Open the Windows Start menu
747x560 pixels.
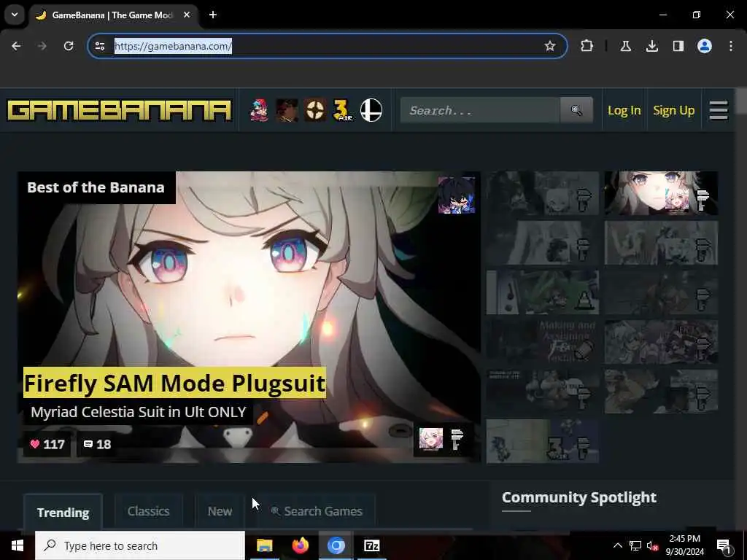click(18, 545)
